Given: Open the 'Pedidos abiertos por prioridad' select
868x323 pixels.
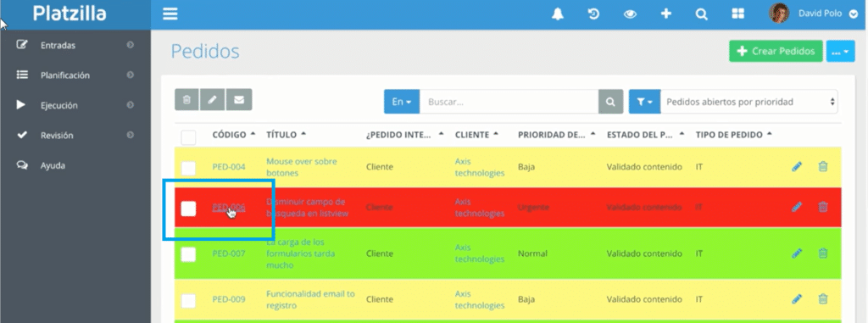Looking at the screenshot, I should pyautogui.click(x=749, y=102).
